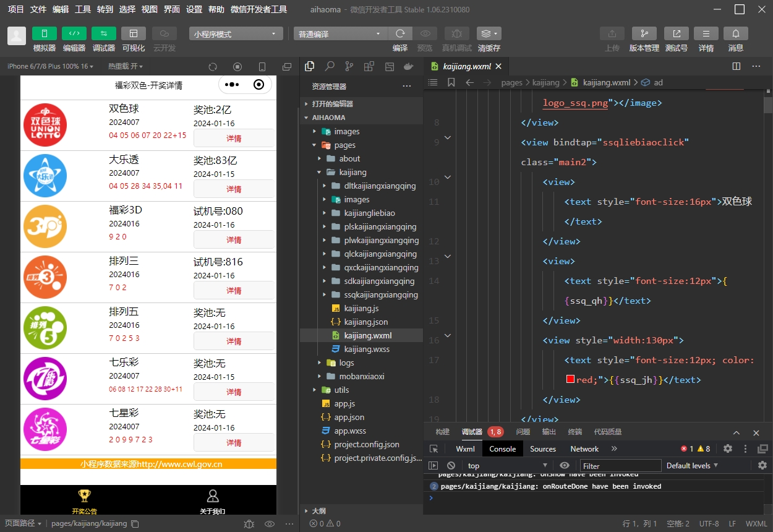Expand the 打开的编辑器 section
The height and width of the screenshot is (532, 773).
point(361,104)
